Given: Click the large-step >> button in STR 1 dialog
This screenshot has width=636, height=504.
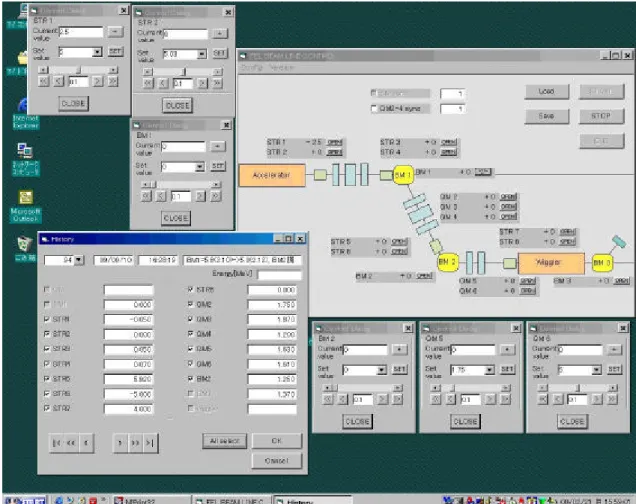Looking at the screenshot, I should coord(113,81).
